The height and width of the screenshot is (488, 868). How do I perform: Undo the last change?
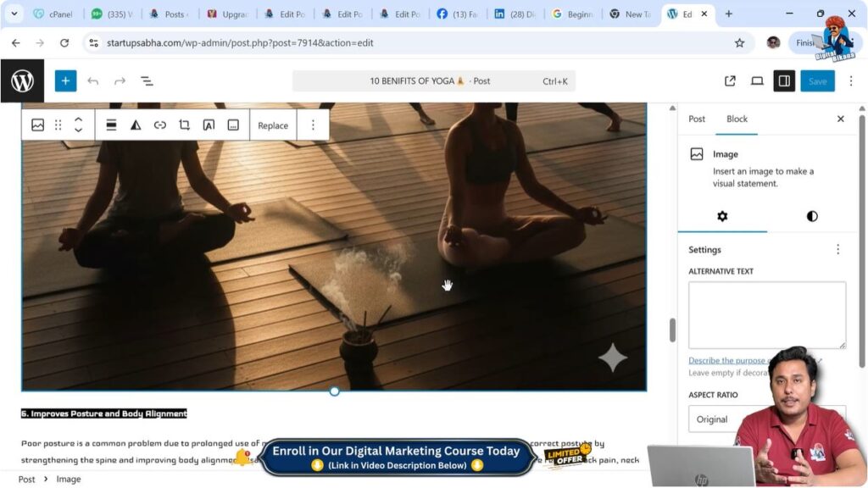coord(93,80)
